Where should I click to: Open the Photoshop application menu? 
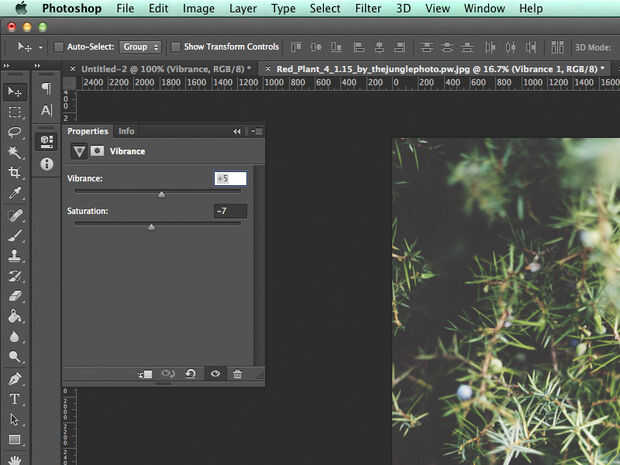(72, 8)
